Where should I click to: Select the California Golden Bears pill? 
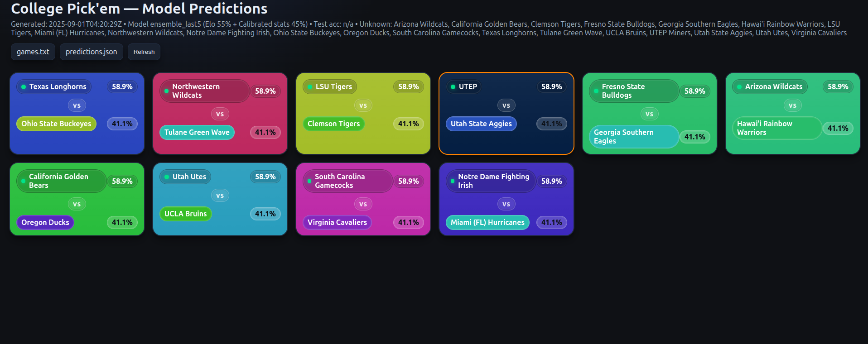tap(61, 181)
